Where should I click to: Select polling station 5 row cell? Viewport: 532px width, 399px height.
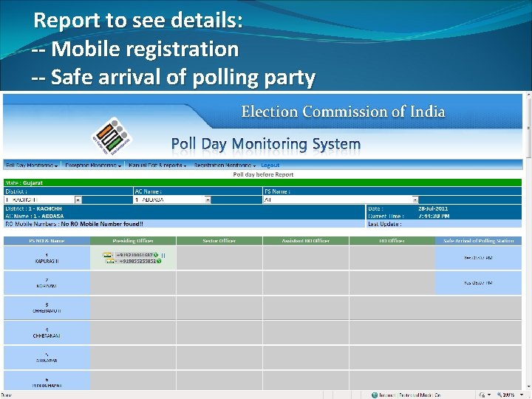[x=47, y=358]
